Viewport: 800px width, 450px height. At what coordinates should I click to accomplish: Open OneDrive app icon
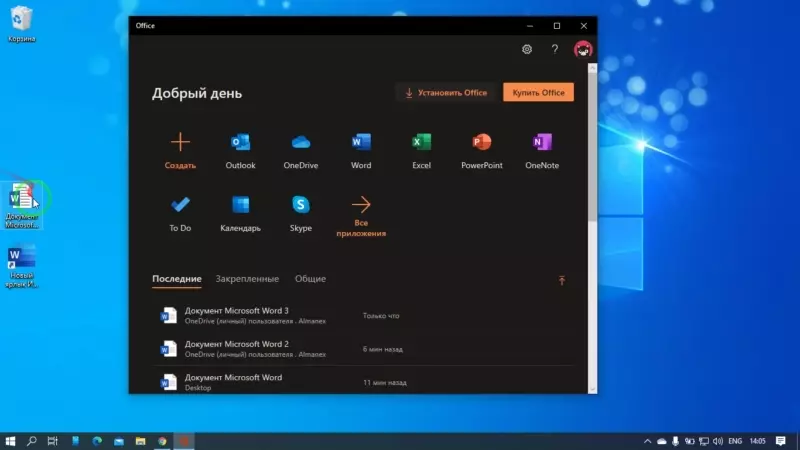(301, 142)
